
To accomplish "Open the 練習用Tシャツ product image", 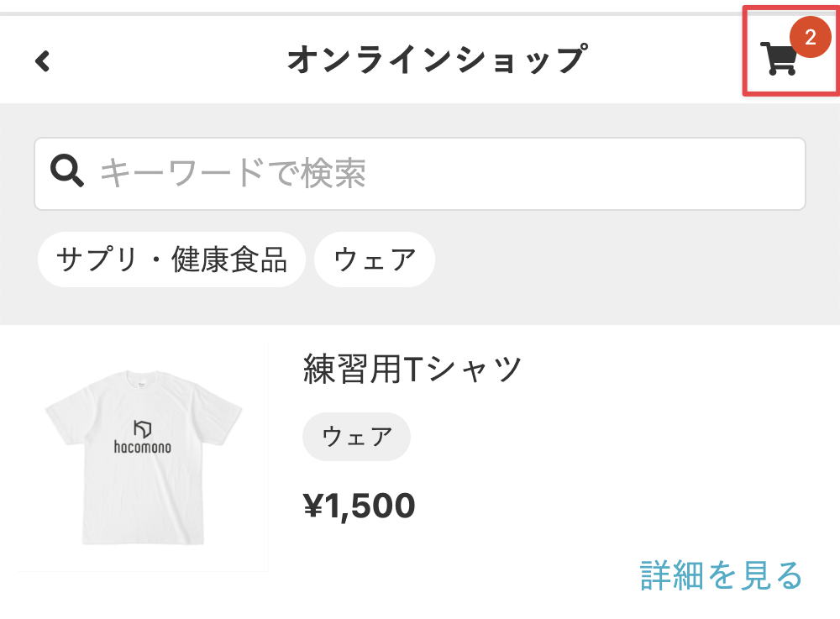I will click(x=143, y=457).
